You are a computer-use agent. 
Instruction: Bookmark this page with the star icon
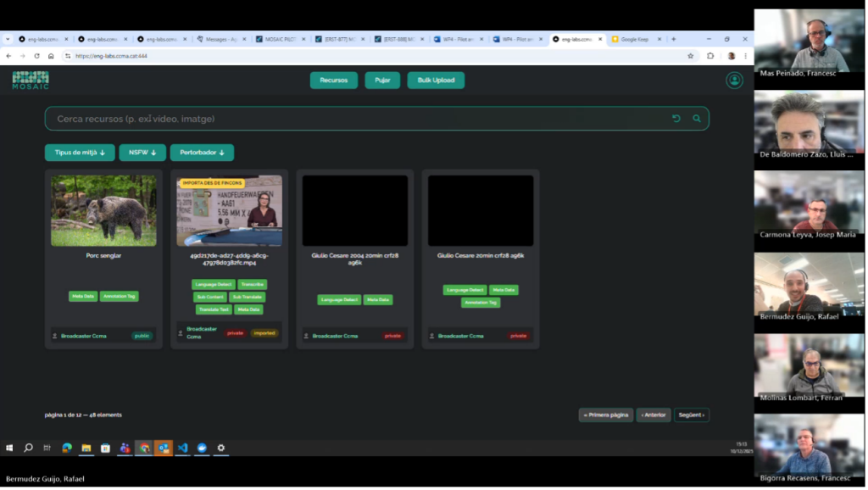[690, 56]
